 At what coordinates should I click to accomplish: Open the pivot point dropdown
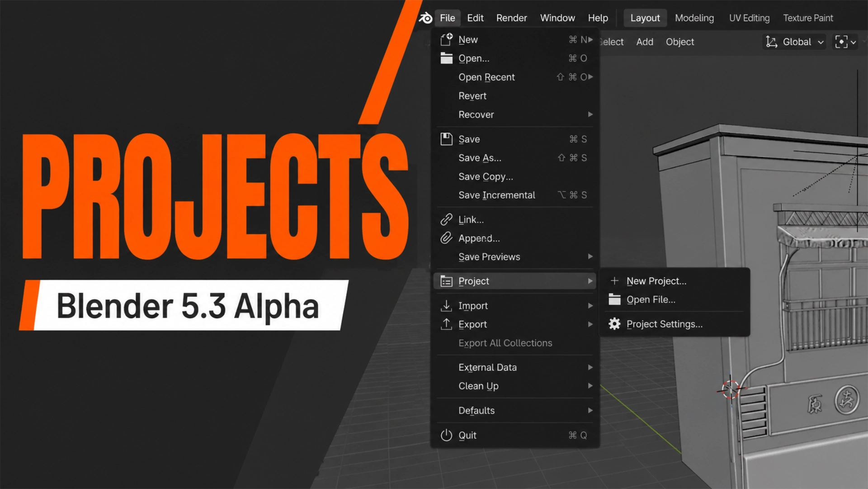tap(845, 42)
